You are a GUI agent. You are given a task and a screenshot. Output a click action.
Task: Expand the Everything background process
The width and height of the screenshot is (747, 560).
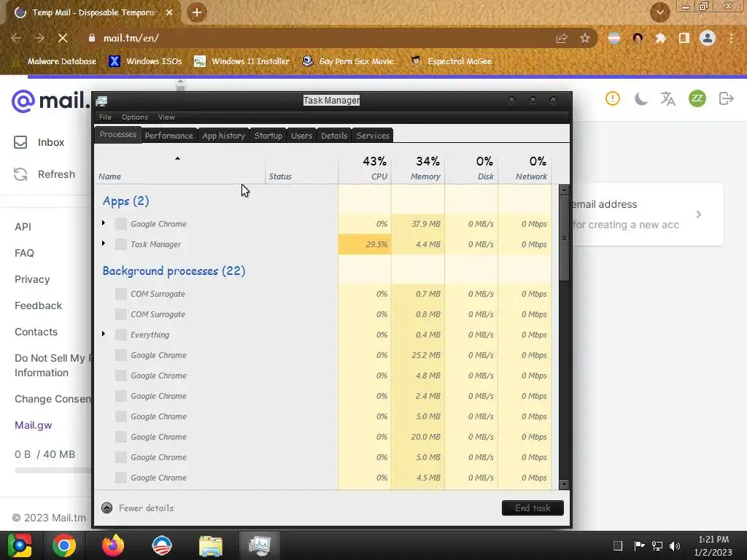[x=104, y=334]
